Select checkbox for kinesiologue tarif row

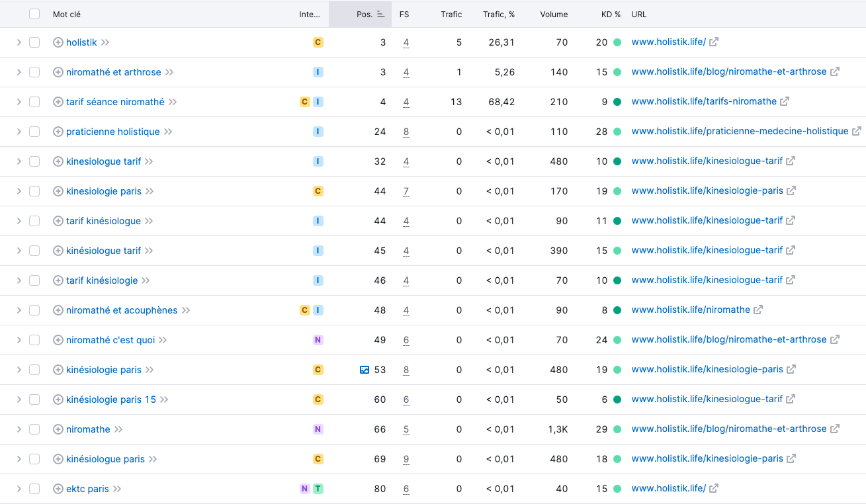tap(34, 161)
